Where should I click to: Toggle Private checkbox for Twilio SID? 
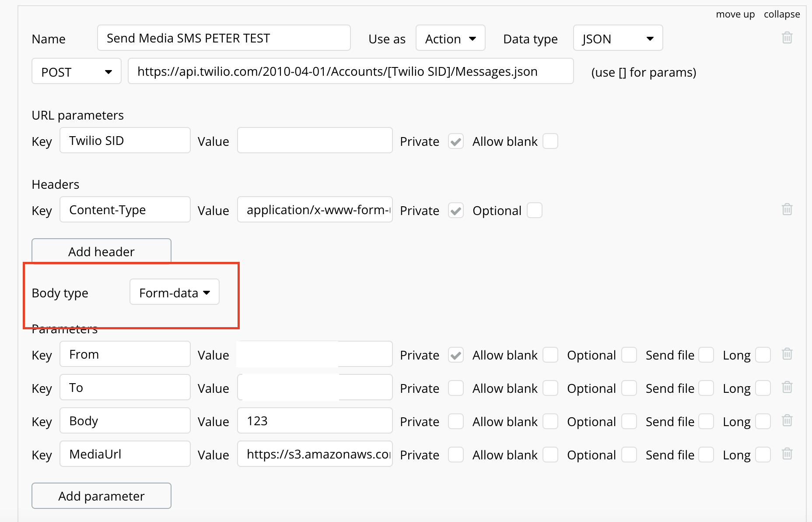click(456, 141)
